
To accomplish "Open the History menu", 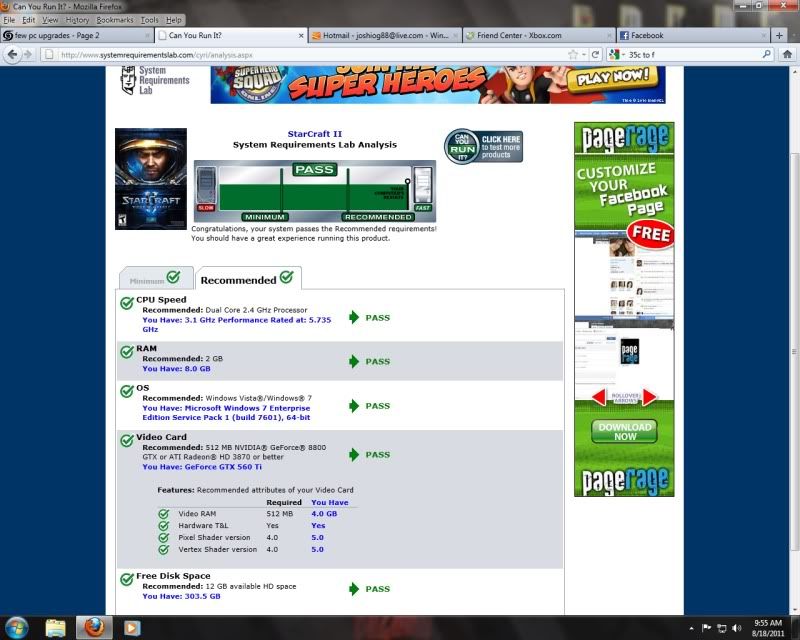I will tap(77, 20).
